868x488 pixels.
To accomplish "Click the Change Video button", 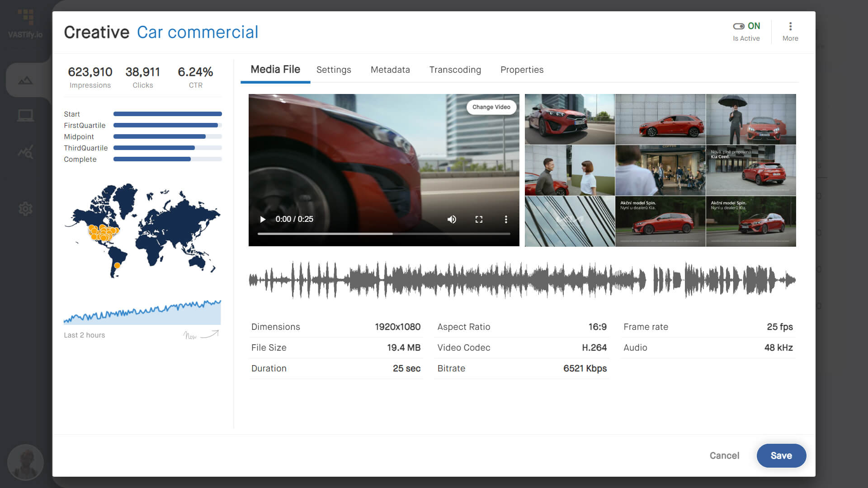I will tap(491, 107).
